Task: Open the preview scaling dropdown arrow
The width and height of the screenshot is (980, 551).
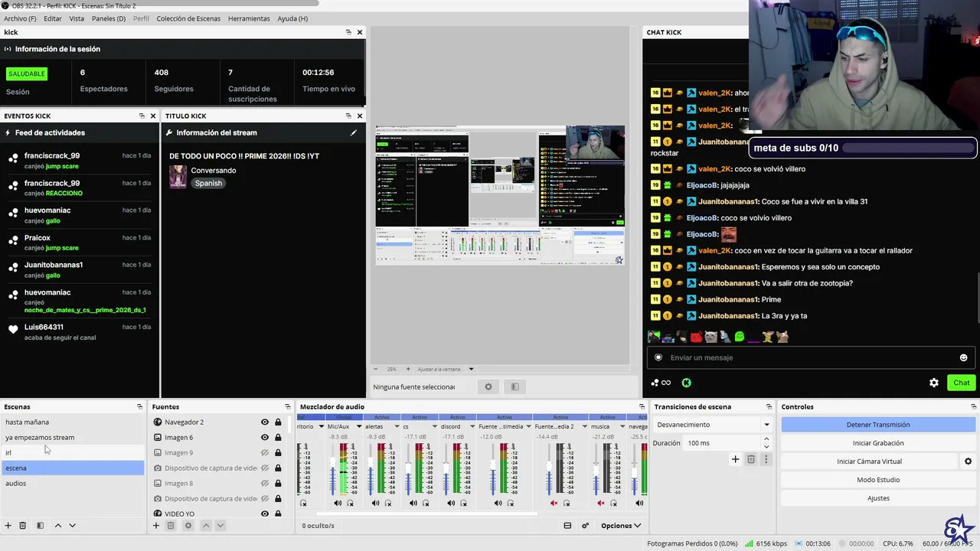Action: pos(471,369)
